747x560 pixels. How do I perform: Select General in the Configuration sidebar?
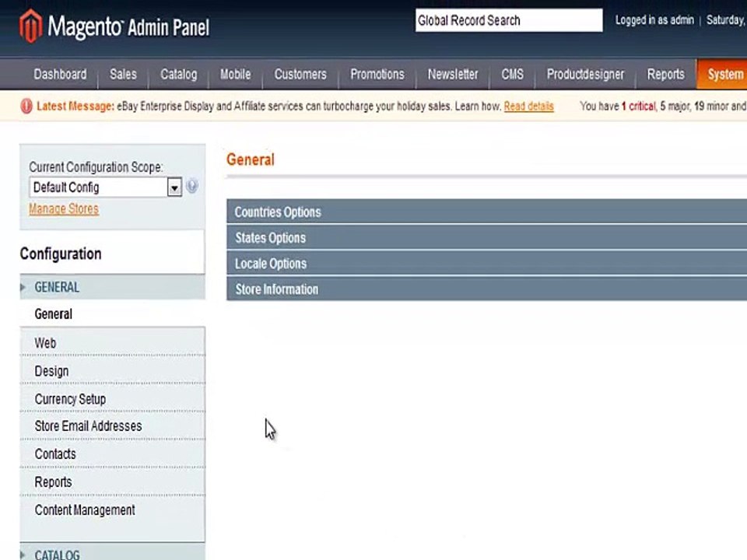[x=112, y=313]
